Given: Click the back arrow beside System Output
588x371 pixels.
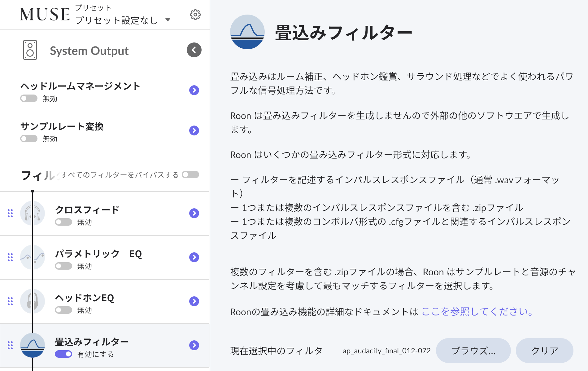Looking at the screenshot, I should click(x=194, y=50).
